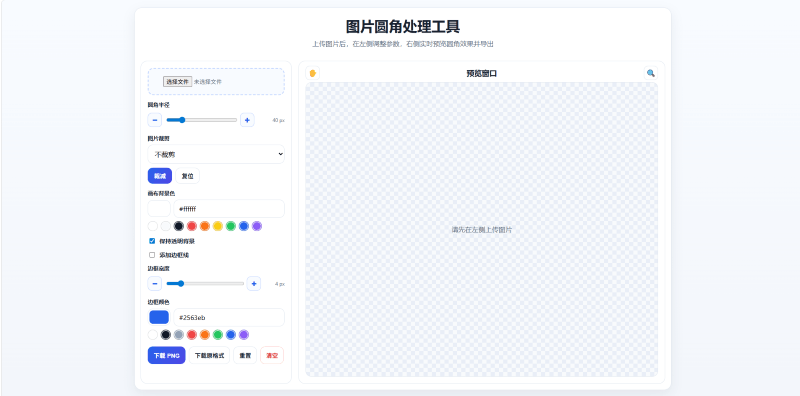Select red preset in background color row

[x=192, y=226]
